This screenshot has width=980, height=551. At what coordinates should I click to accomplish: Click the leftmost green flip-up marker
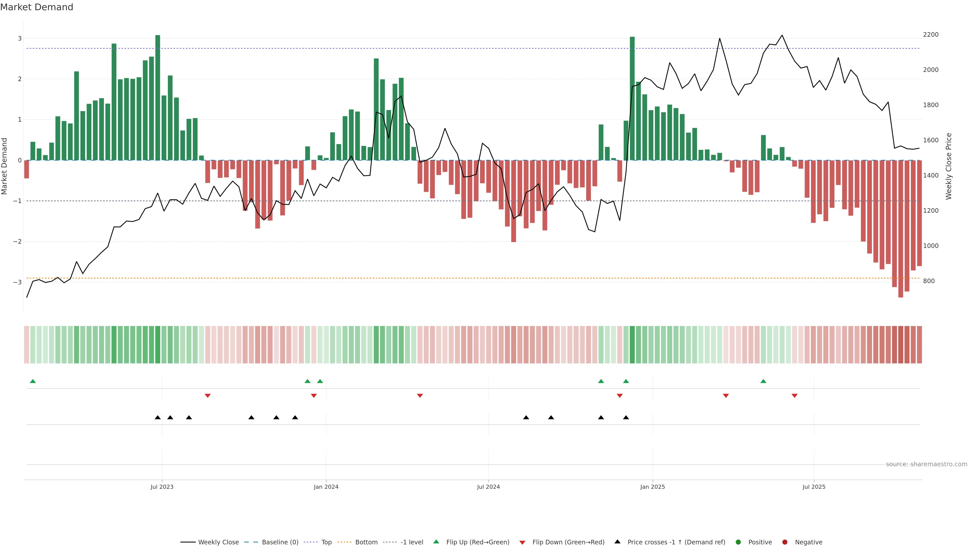33,381
